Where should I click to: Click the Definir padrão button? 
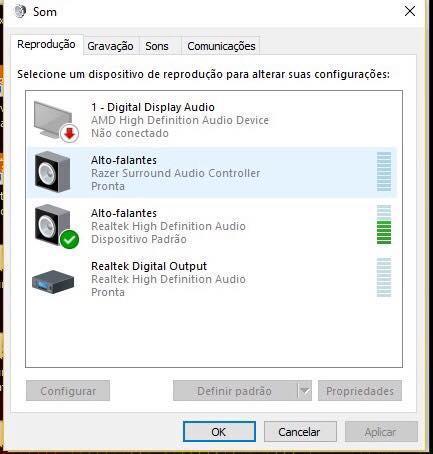click(235, 391)
